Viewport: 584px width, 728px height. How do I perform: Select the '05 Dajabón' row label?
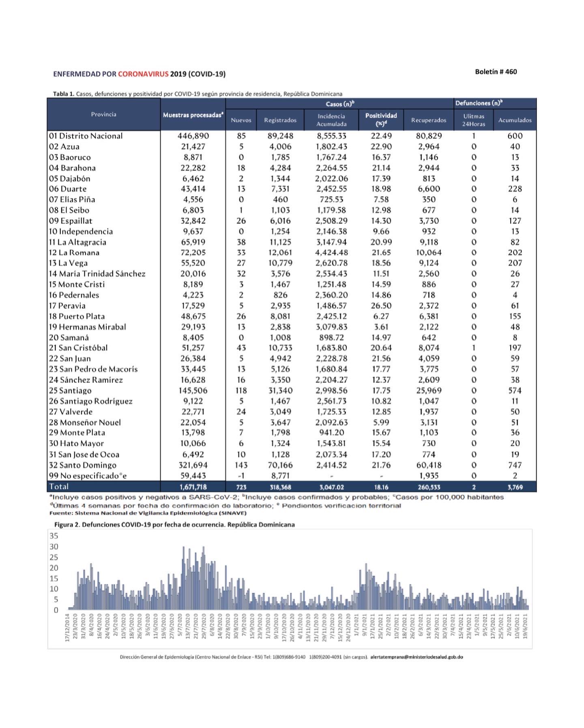[69, 178]
